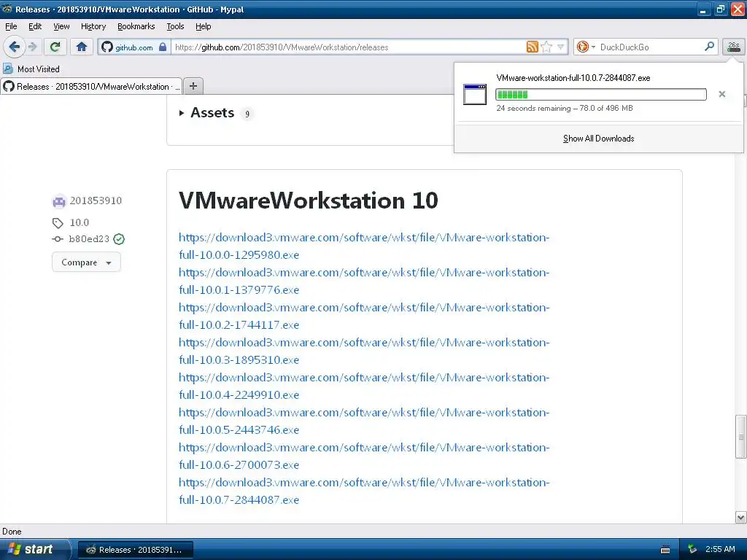
Task: Open the Most Visited bookmarks folder
Action: pos(31,69)
